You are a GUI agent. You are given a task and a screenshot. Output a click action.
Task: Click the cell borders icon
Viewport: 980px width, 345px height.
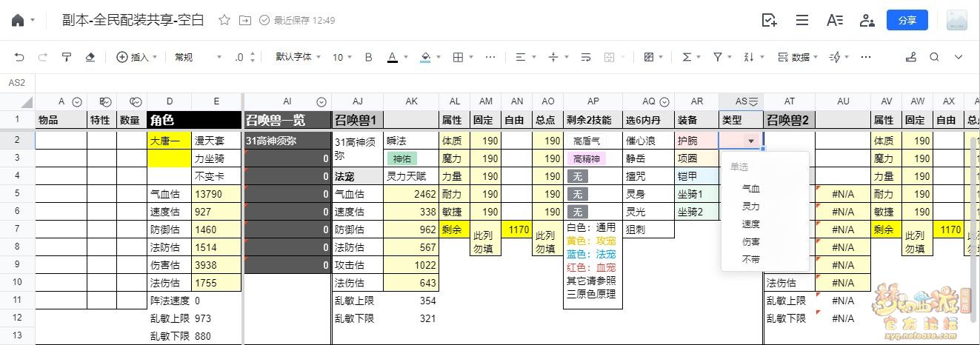click(x=459, y=57)
